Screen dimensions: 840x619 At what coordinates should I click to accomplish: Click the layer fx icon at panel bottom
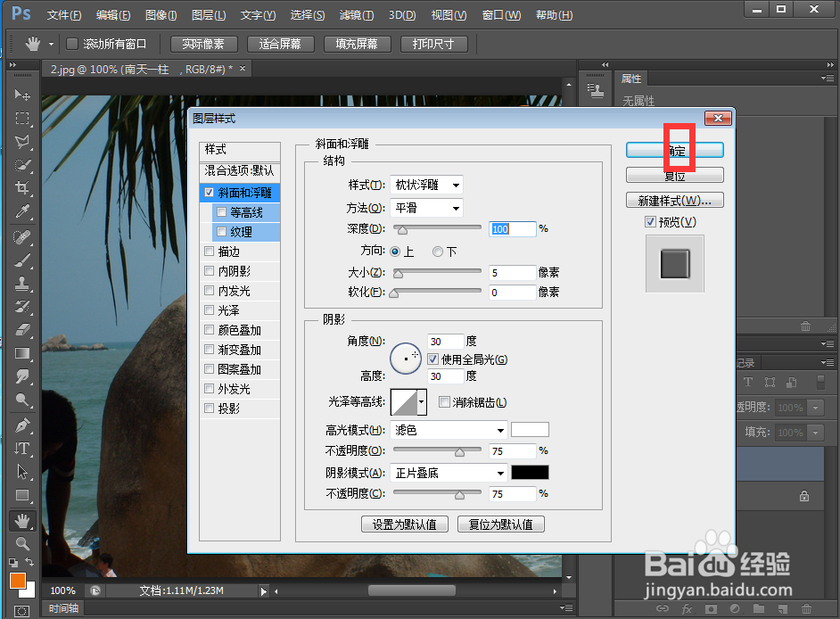tap(687, 609)
